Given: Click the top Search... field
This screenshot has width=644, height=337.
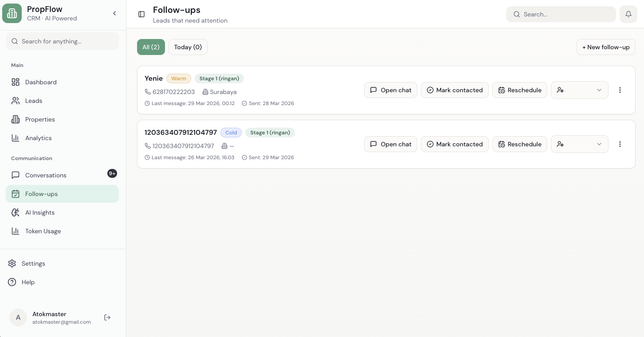Looking at the screenshot, I should [561, 14].
